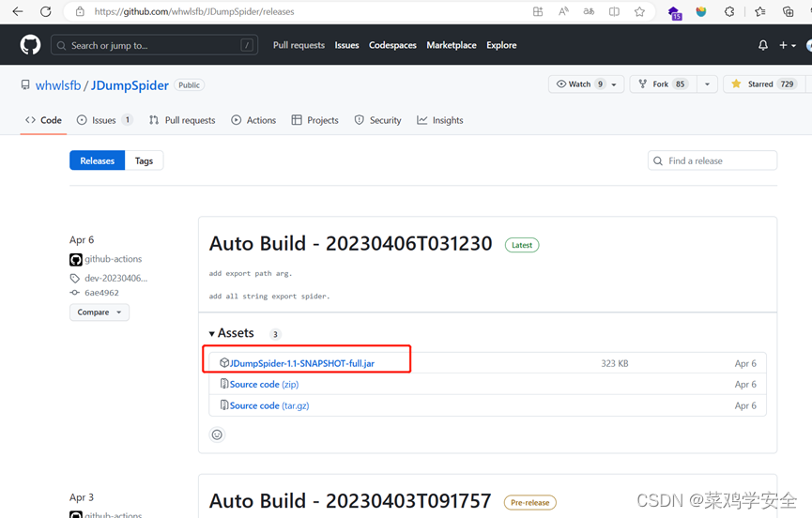Switch to the Code tab
The width and height of the screenshot is (812, 518).
pyautogui.click(x=43, y=120)
